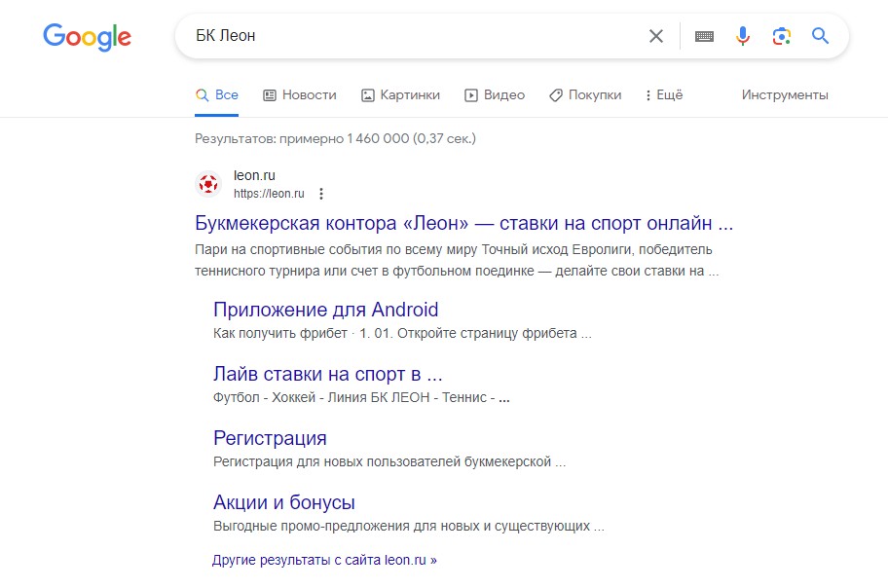Click the leon.ru site name

pyautogui.click(x=254, y=175)
